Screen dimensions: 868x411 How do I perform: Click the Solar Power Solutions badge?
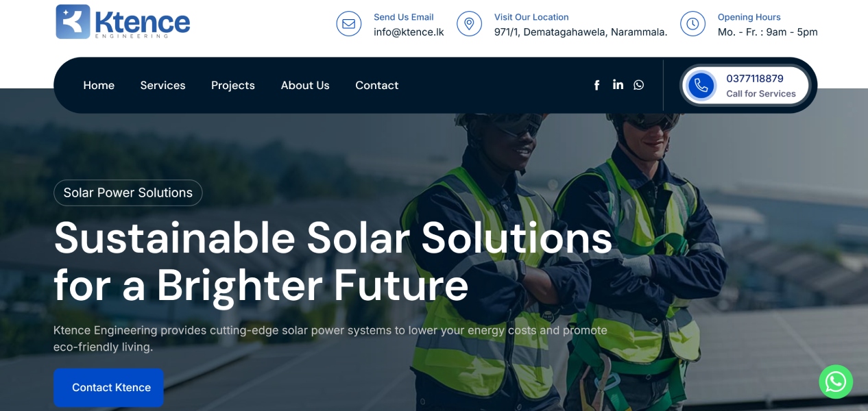tap(128, 192)
